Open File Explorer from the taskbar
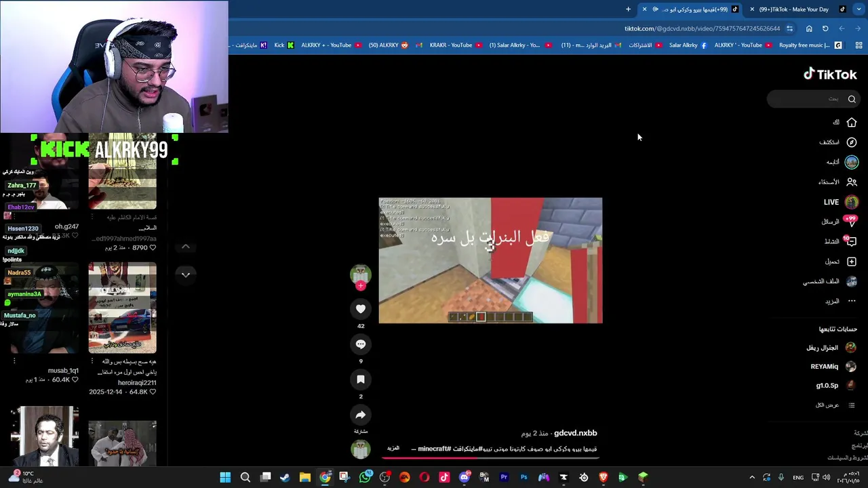Viewport: 868px width, 488px height. (305, 478)
